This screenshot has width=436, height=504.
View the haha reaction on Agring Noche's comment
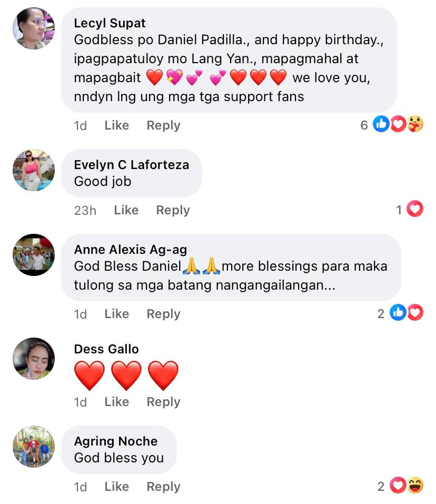415,485
